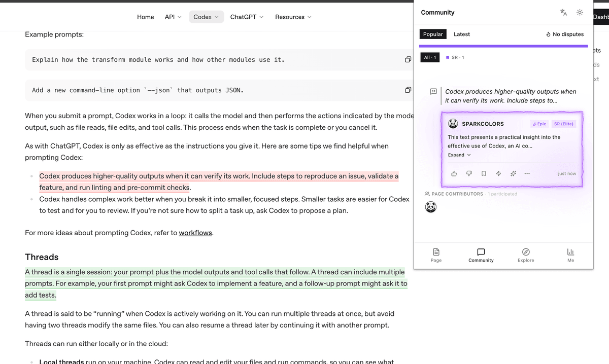Copy the --json option example prompt
This screenshot has height=364, width=609.
(x=408, y=90)
